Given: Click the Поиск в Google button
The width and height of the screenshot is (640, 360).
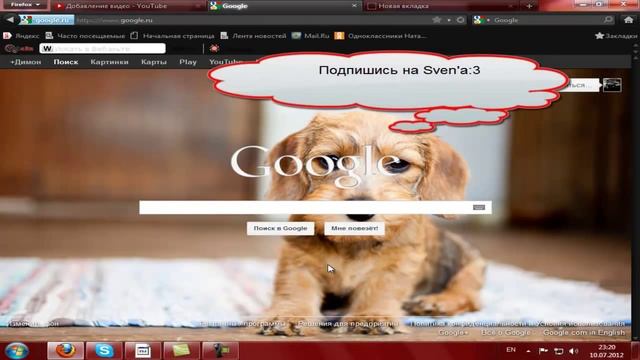Looking at the screenshot, I should coord(280,229).
